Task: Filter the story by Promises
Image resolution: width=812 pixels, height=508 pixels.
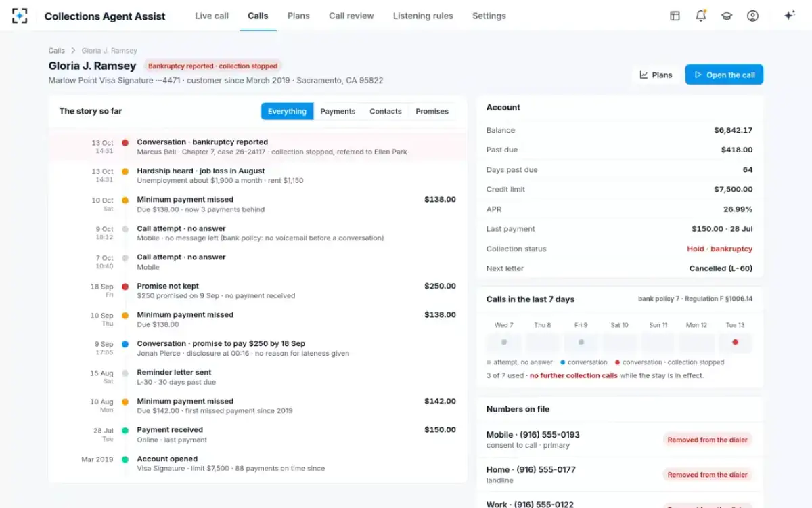Action: [432, 111]
